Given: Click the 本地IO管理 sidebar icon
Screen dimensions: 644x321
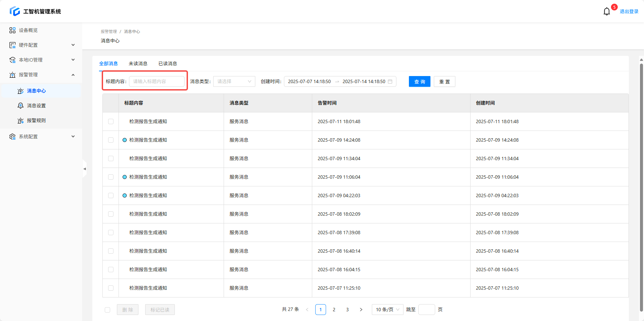Looking at the screenshot, I should click(x=12, y=60).
